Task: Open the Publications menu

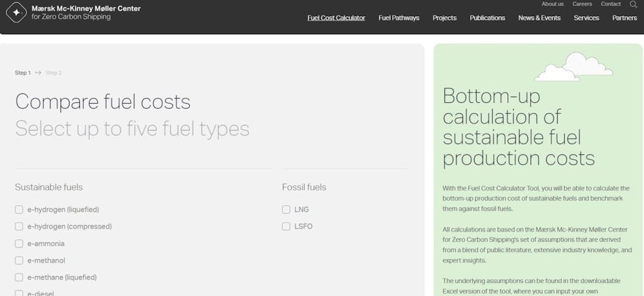Action: tap(488, 18)
